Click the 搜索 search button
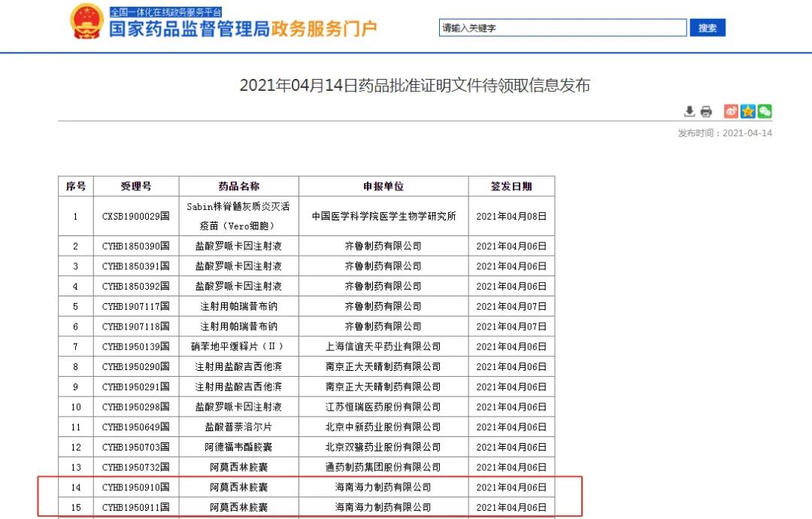Viewport: 812px width, 519px height. (707, 28)
